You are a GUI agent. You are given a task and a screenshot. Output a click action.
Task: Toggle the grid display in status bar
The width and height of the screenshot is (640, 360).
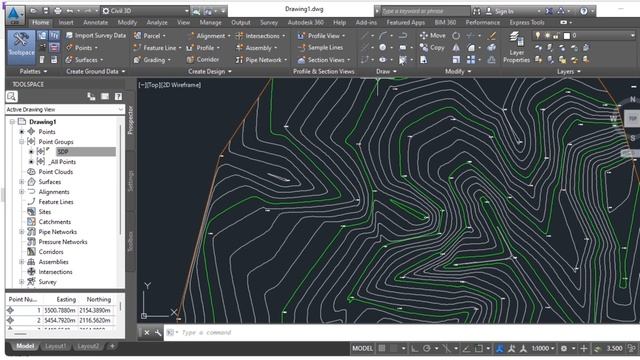click(x=382, y=348)
